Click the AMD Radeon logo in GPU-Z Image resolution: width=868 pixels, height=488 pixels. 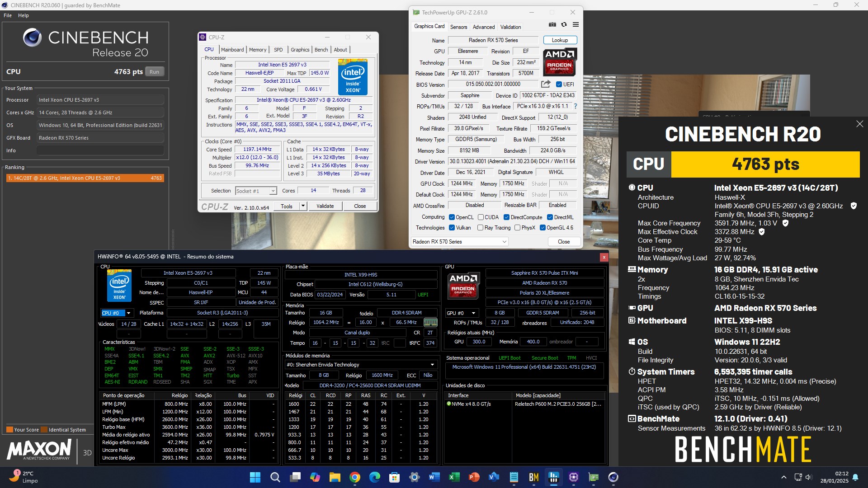(x=560, y=62)
